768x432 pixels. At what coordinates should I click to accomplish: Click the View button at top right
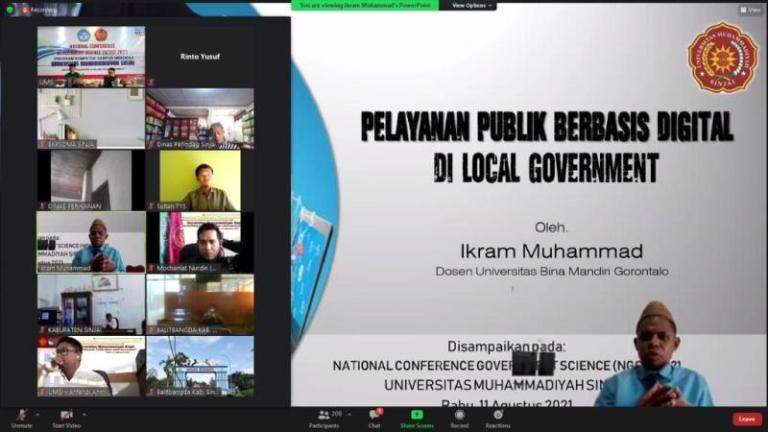[x=751, y=10]
